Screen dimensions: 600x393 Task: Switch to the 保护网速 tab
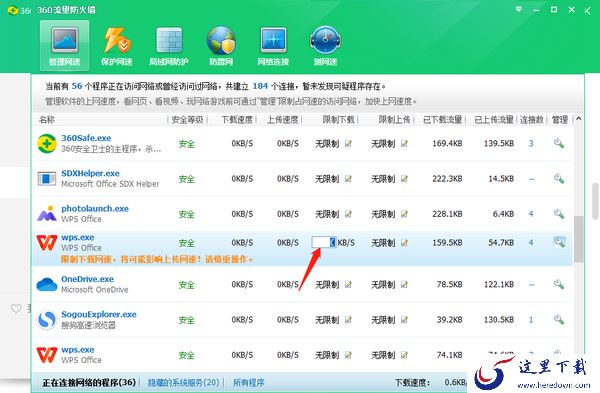click(116, 46)
